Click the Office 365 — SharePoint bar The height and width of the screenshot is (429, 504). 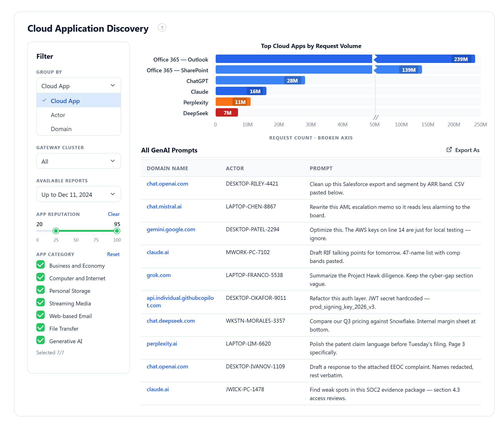[319, 69]
